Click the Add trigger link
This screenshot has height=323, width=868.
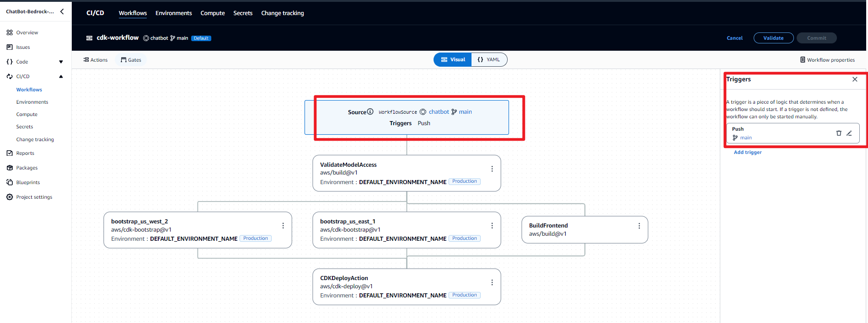[748, 153]
